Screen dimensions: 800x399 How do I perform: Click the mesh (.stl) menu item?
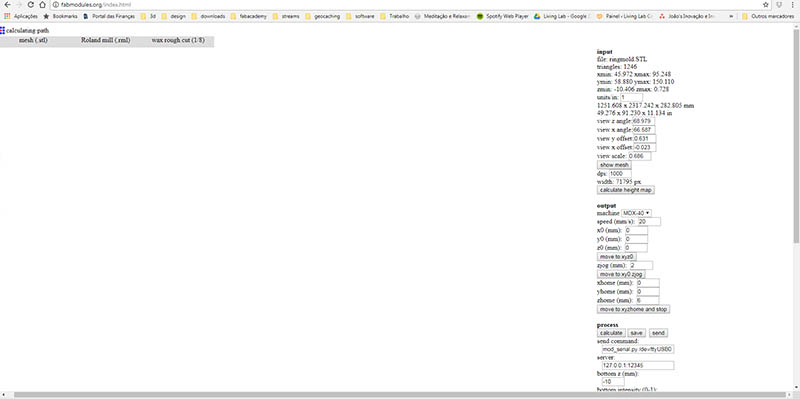point(33,40)
